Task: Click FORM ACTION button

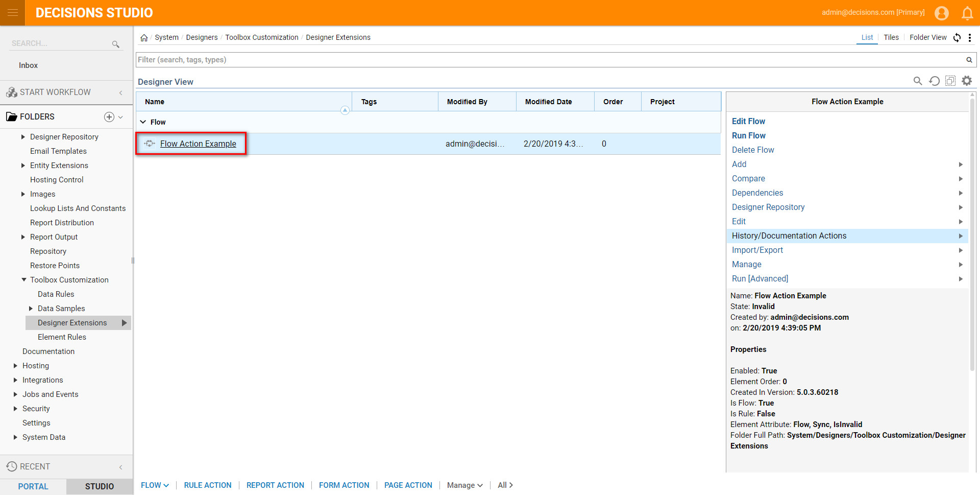Action: 344,485
